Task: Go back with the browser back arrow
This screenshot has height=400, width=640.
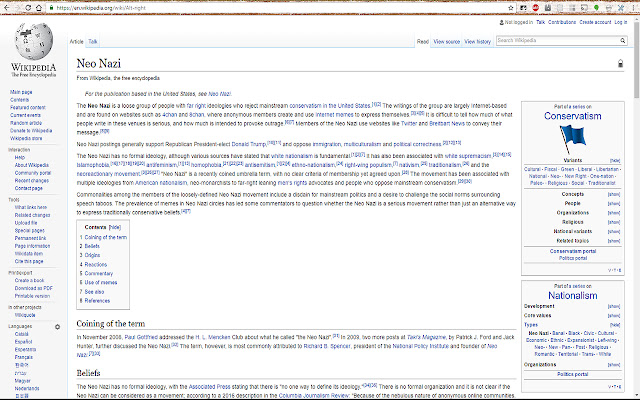Action: click(x=7, y=8)
